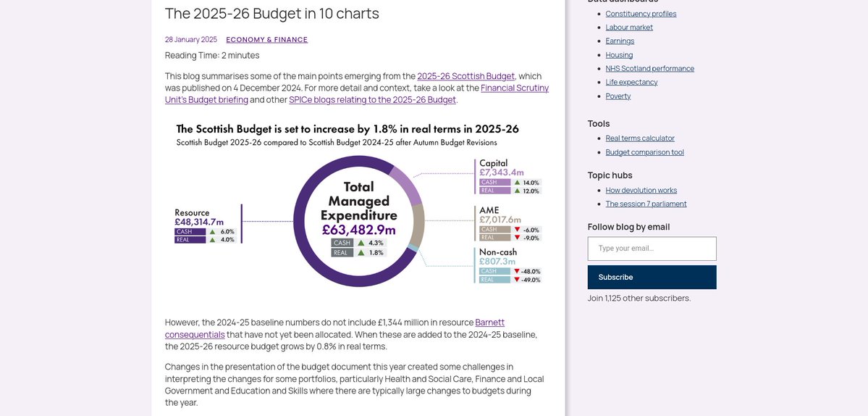Screen dimensions: 868x416
Task: Click the Resource £48,314.7m label in chart
Action: (x=199, y=217)
